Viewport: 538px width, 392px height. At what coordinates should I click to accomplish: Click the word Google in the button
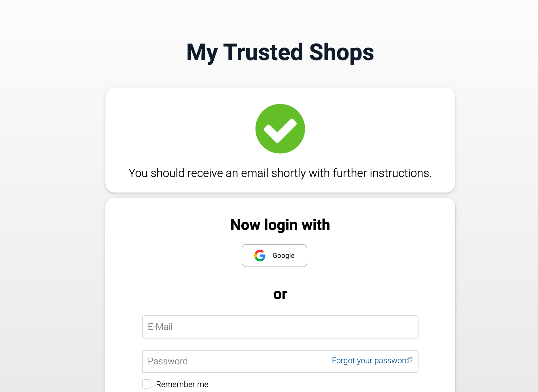click(283, 256)
